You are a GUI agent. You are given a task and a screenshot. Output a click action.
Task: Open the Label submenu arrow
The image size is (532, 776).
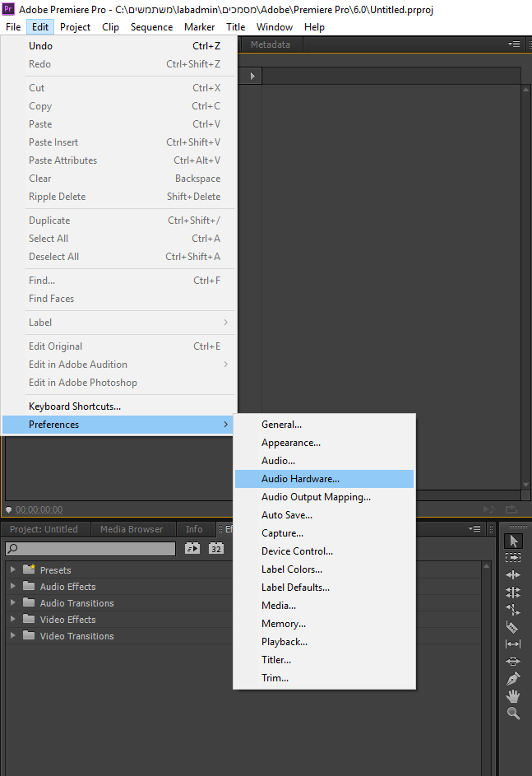(225, 323)
